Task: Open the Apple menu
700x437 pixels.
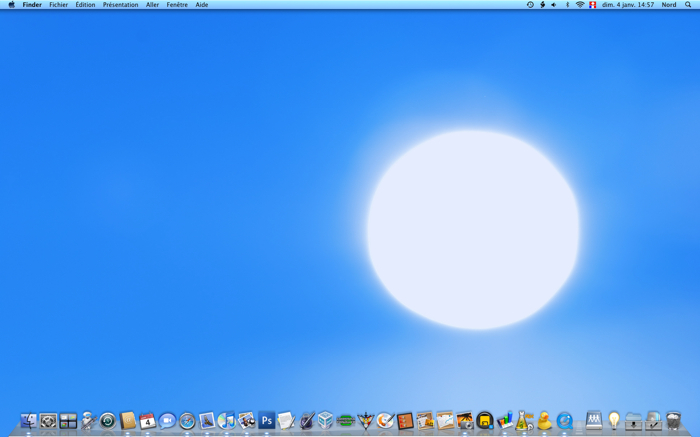Action: point(12,4)
